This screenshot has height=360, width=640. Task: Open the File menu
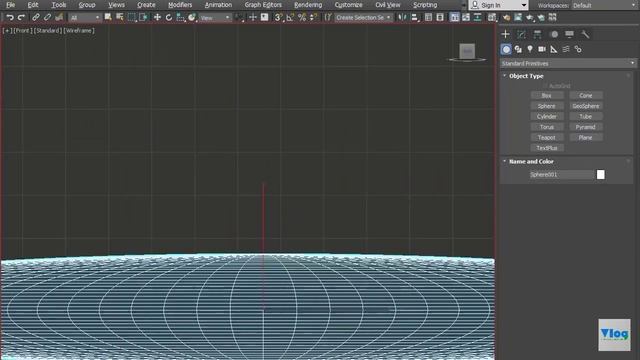pyautogui.click(x=11, y=5)
